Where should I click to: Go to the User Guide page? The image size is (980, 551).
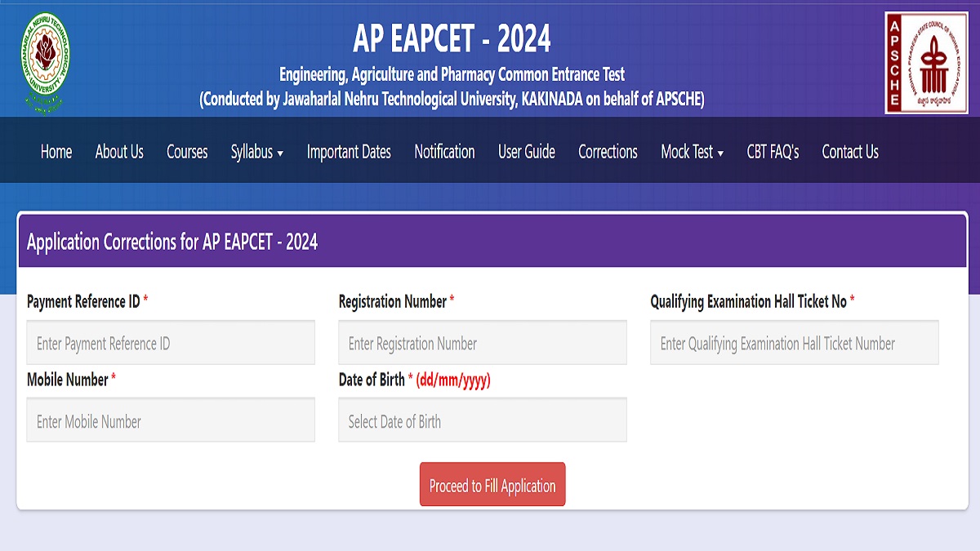525,152
